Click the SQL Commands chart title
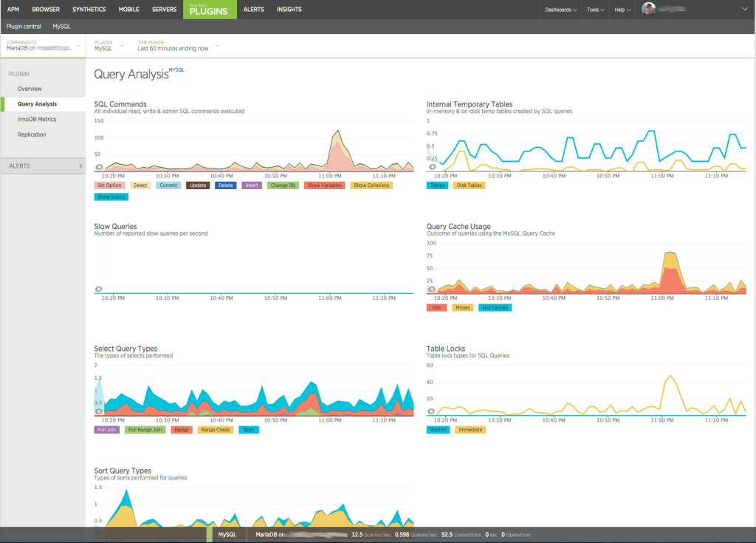The height and width of the screenshot is (543, 756). (x=120, y=104)
